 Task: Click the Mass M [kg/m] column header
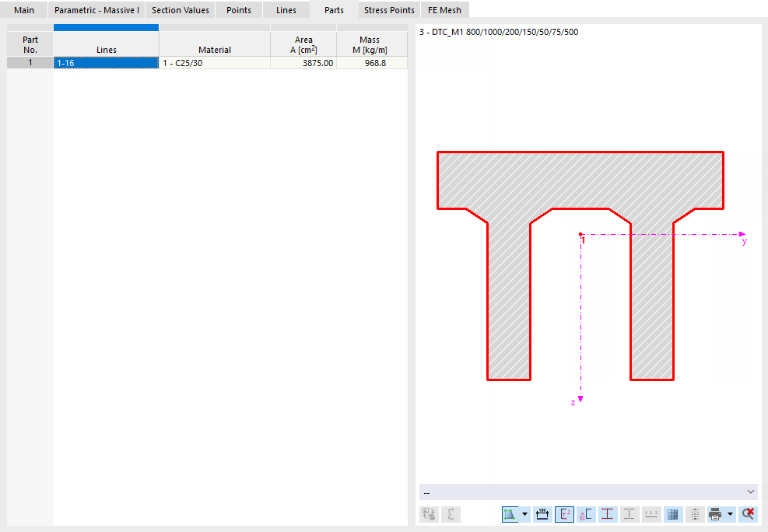point(371,44)
